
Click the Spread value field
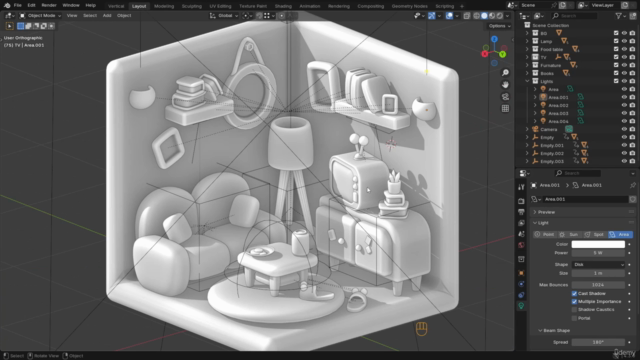tap(598, 342)
